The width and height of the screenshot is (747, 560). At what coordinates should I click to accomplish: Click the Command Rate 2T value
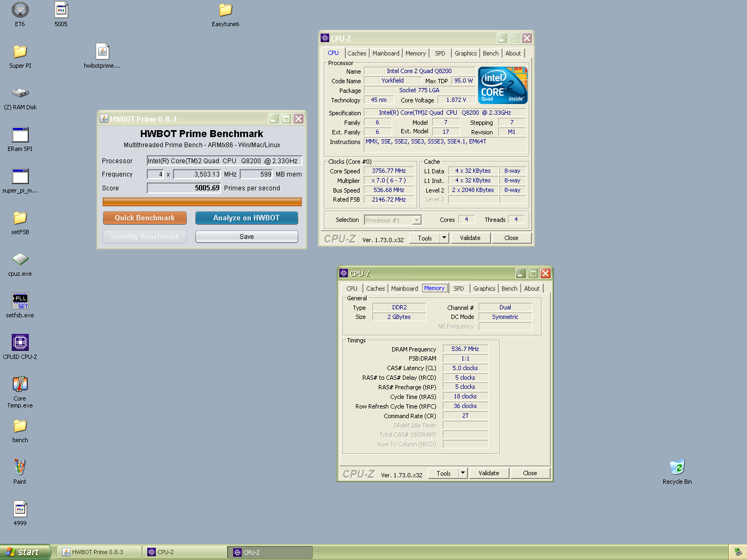(465, 415)
